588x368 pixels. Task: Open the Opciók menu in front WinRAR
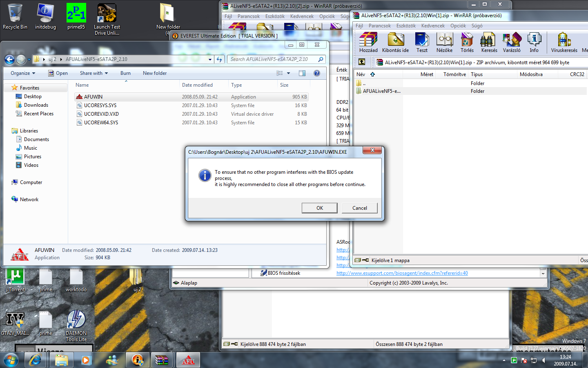pos(458,25)
